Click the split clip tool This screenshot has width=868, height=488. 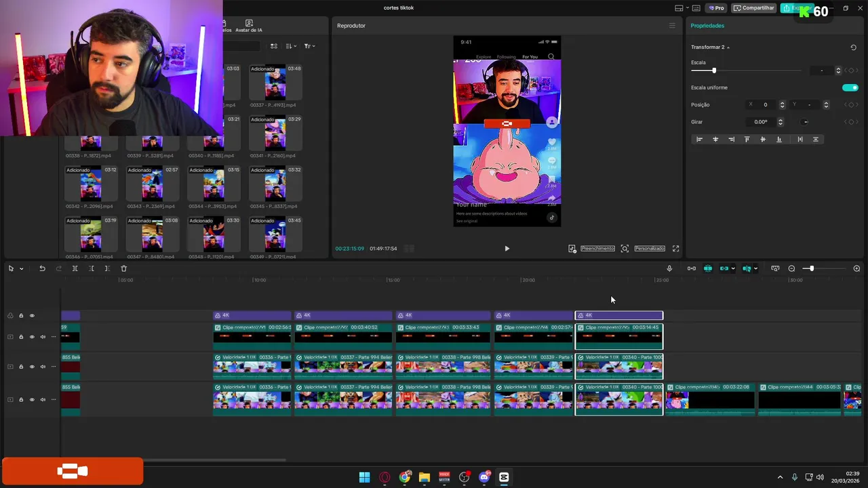click(75, 268)
